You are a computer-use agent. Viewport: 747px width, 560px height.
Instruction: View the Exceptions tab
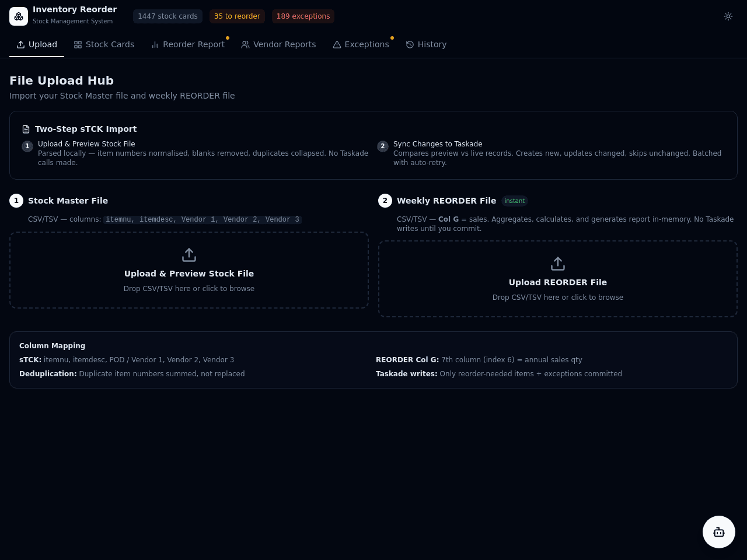click(x=361, y=44)
